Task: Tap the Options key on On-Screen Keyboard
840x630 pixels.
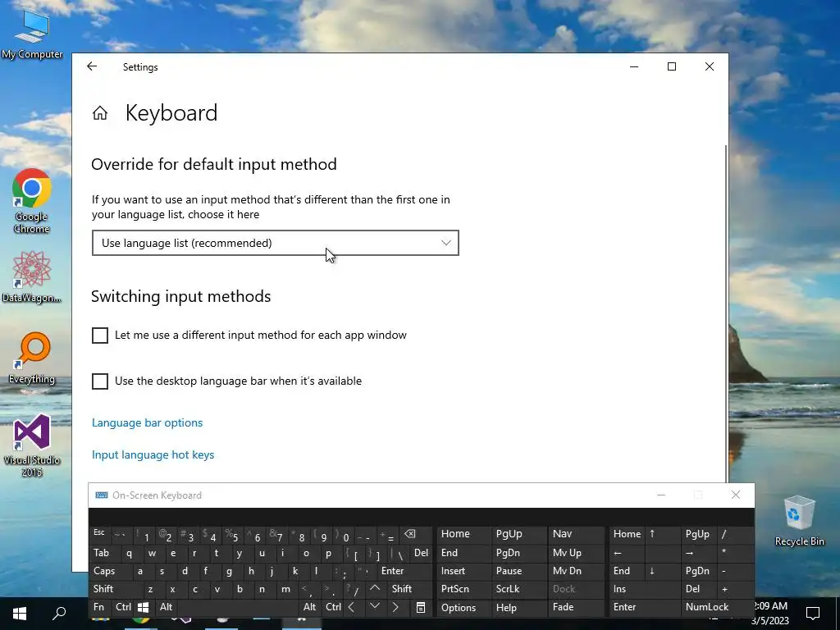Action: tap(464, 608)
